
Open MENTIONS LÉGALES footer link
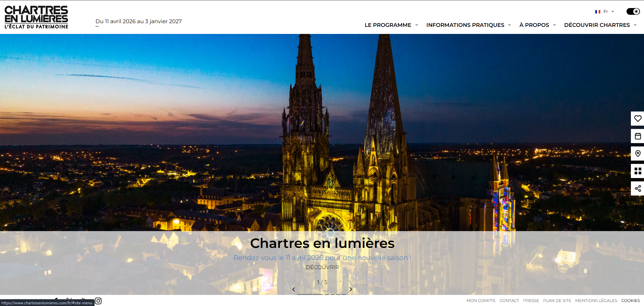tap(596, 301)
